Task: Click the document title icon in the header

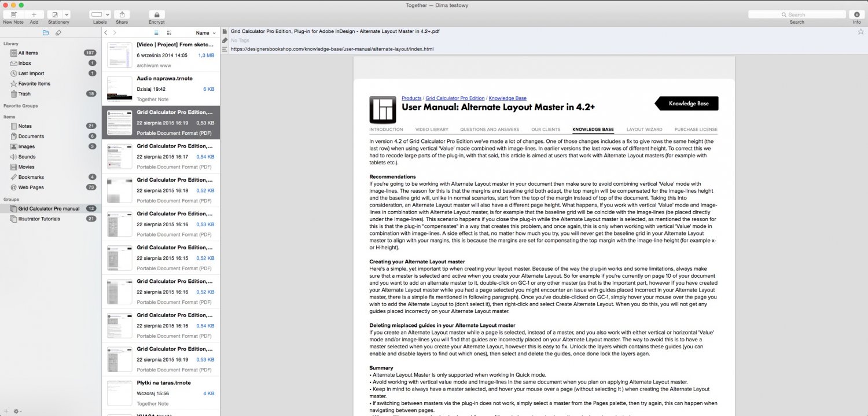Action: click(225, 31)
